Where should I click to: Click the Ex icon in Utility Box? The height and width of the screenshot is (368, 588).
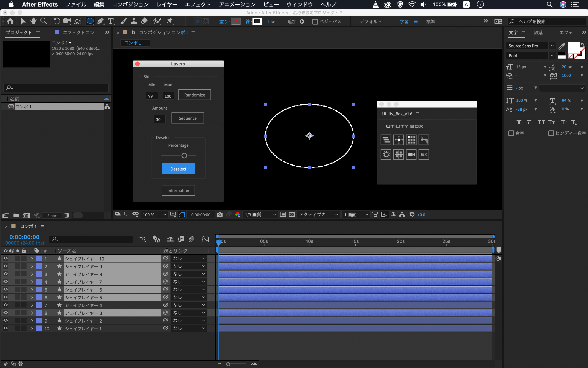point(424,155)
